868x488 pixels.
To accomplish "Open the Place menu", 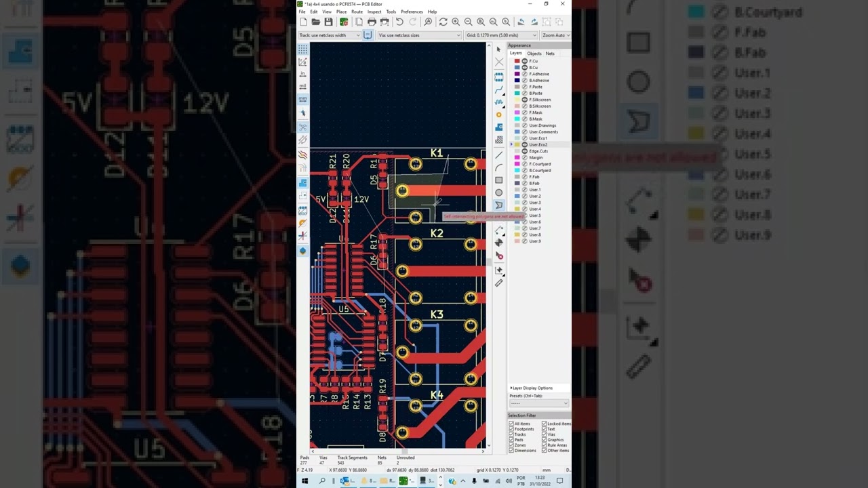I will click(x=341, y=12).
